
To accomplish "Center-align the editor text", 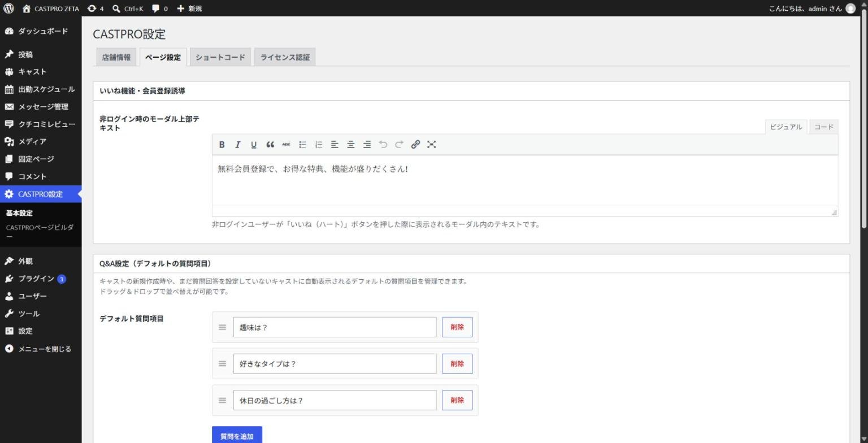I will 351,145.
